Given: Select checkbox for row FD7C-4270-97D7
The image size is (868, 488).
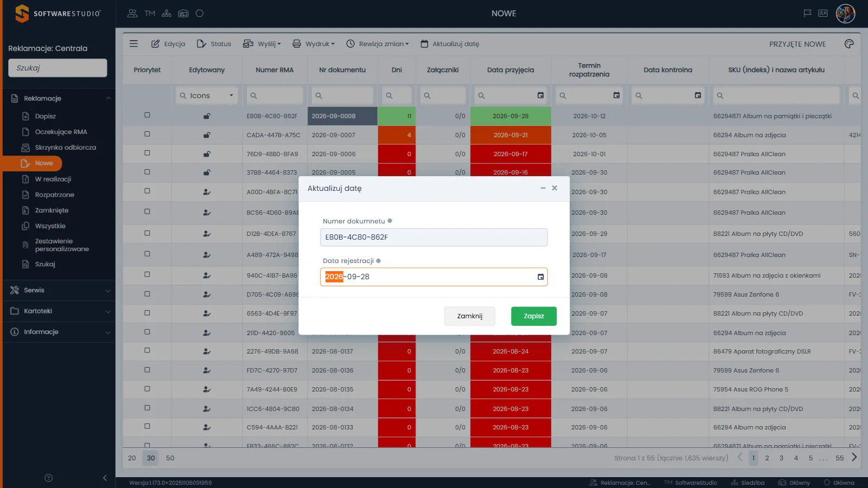Looking at the screenshot, I should [x=147, y=370].
